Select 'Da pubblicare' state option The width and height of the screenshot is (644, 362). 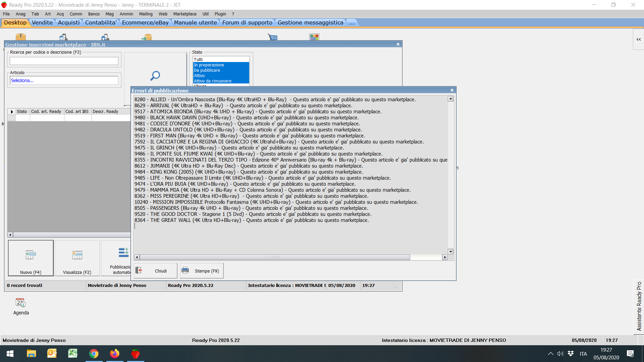(207, 70)
